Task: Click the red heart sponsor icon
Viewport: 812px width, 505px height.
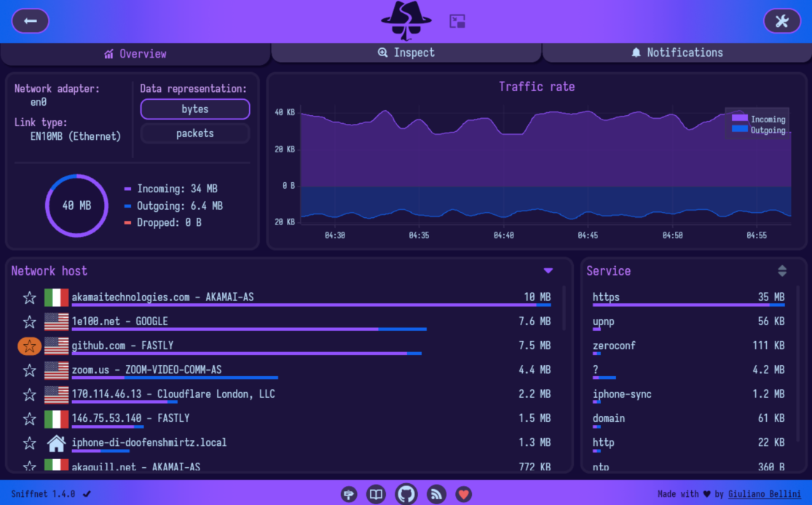Action: [x=463, y=494]
